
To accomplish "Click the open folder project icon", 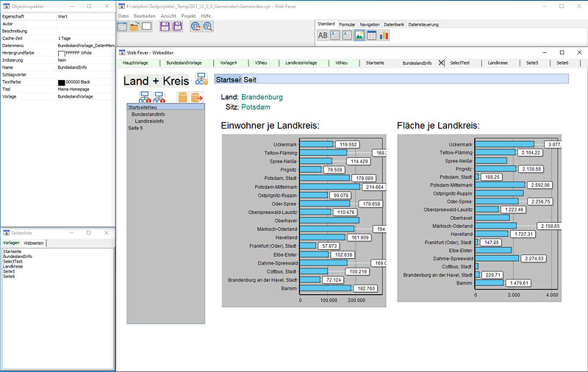I will coord(135,26).
